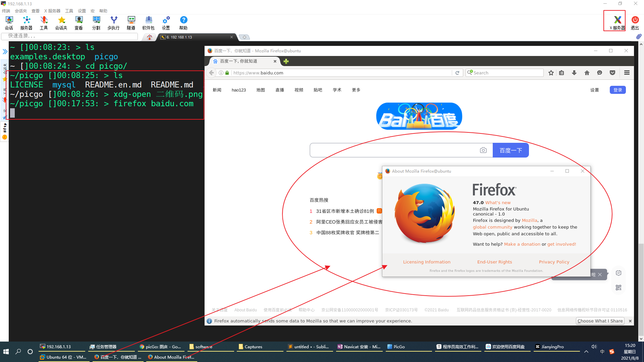Open the 软件包 (Packages) toolbar icon
Image resolution: width=644 pixels, height=362 pixels.
[149, 23]
